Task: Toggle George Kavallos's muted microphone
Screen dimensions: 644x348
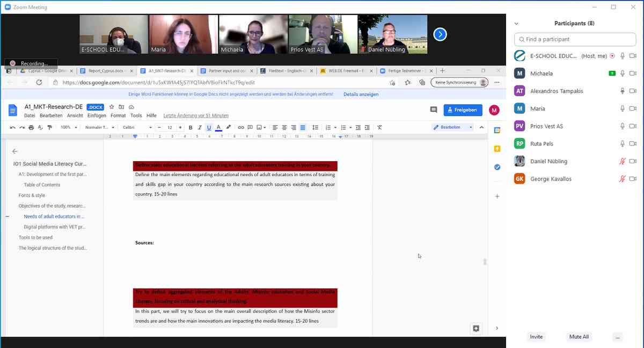Action: 623,179
